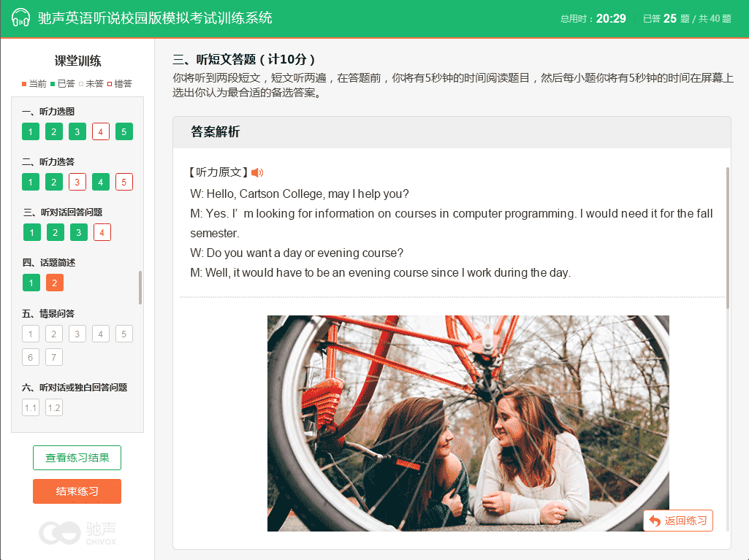This screenshot has width=749, height=560.
Task: Open question 1 in 听力选图 section
Action: coord(31,131)
